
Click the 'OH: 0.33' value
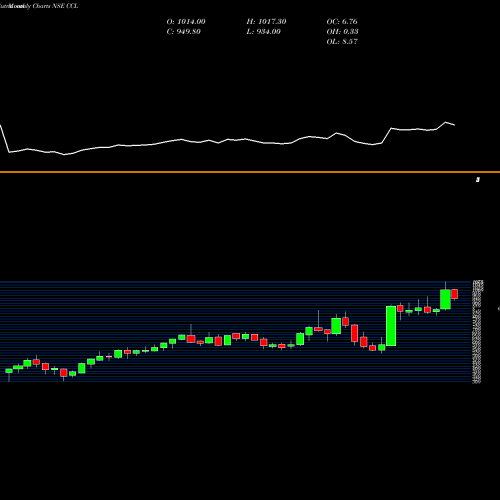point(342,32)
